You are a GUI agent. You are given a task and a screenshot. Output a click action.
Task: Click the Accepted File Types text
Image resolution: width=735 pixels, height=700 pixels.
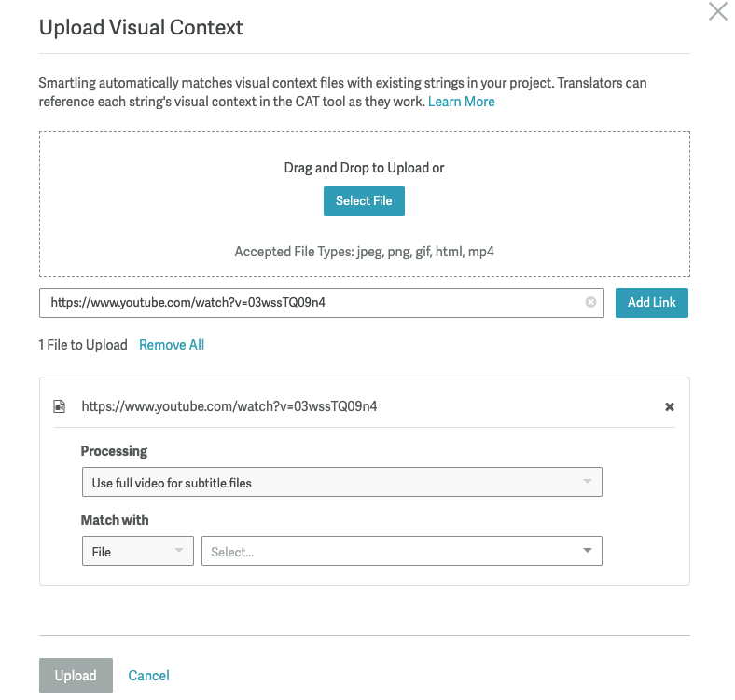click(x=364, y=252)
